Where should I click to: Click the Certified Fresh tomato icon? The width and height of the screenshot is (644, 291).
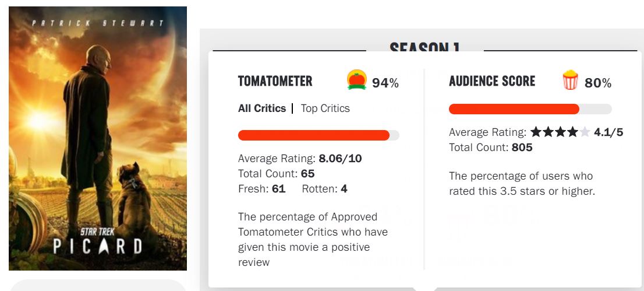[356, 80]
